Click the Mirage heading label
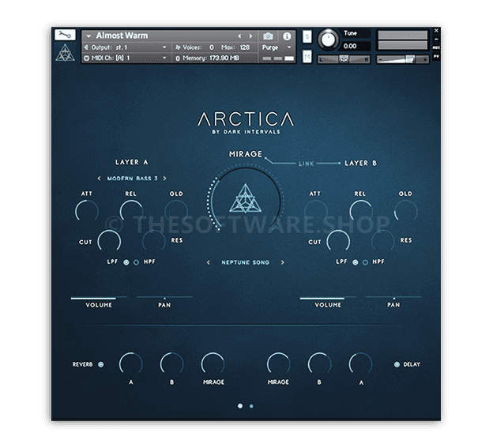Viewport: 493px width, 448px height. (x=246, y=154)
